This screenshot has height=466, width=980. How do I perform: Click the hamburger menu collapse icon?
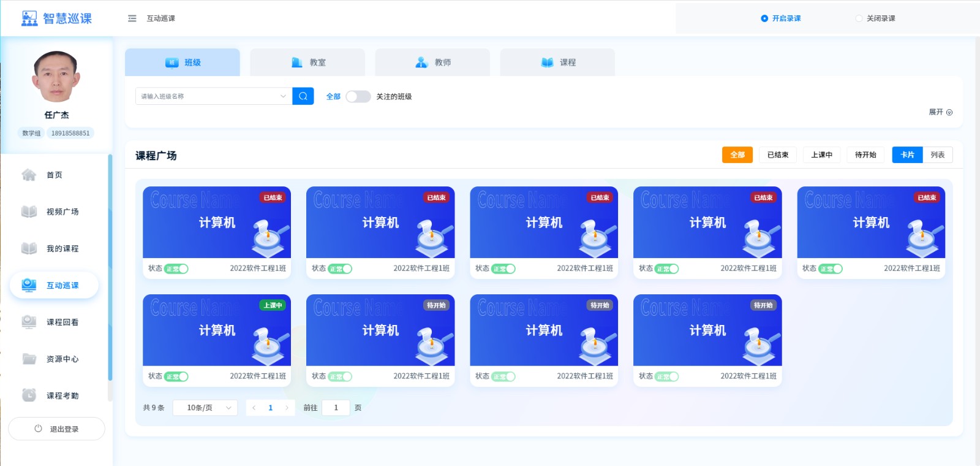(x=132, y=18)
